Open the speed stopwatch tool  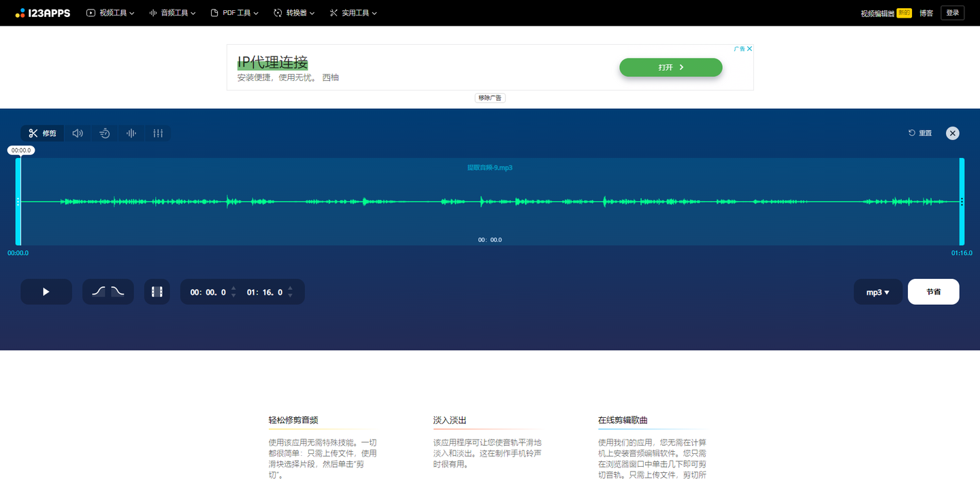tap(105, 133)
